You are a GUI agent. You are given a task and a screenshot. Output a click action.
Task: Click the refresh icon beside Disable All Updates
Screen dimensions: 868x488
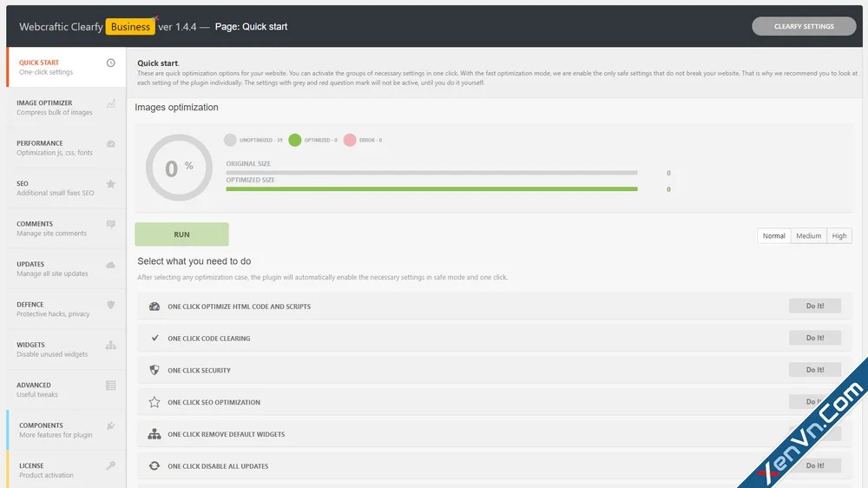[155, 466]
